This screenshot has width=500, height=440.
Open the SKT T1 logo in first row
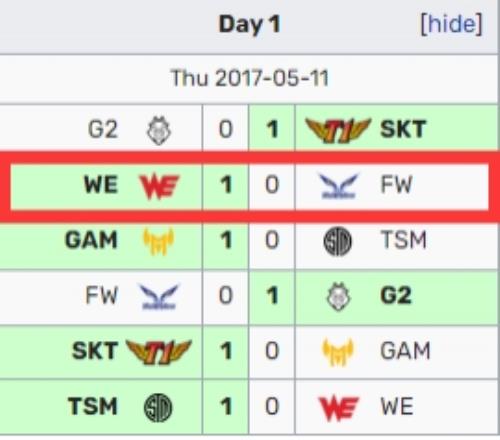[338, 130]
